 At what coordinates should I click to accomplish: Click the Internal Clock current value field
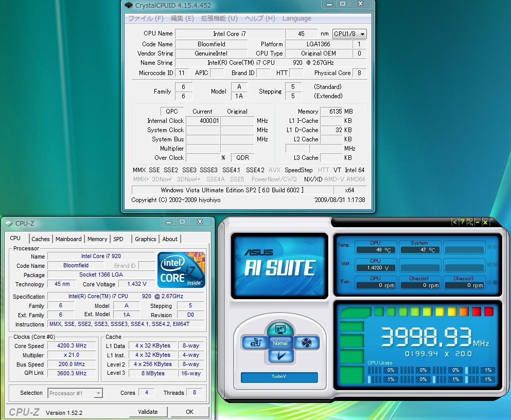[x=202, y=121]
